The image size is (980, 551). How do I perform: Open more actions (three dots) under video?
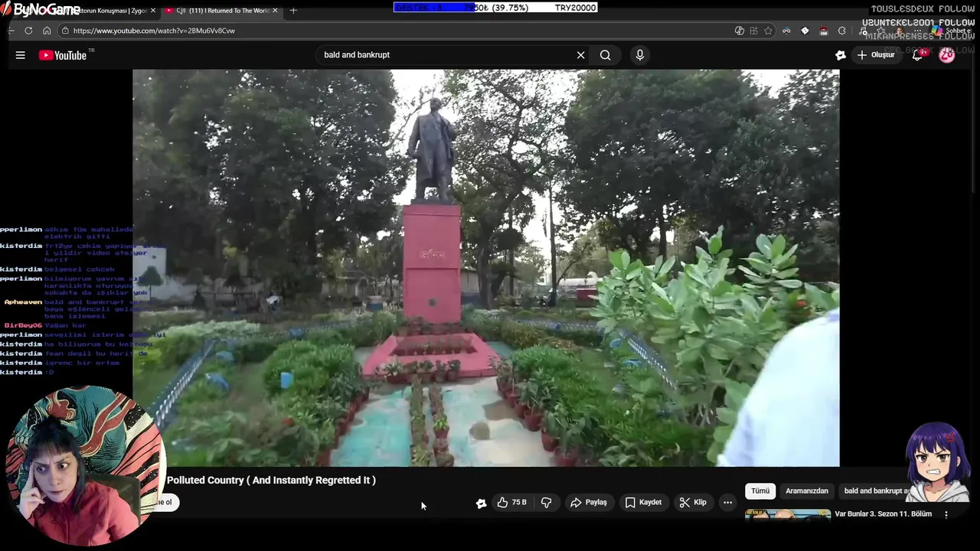pyautogui.click(x=727, y=503)
